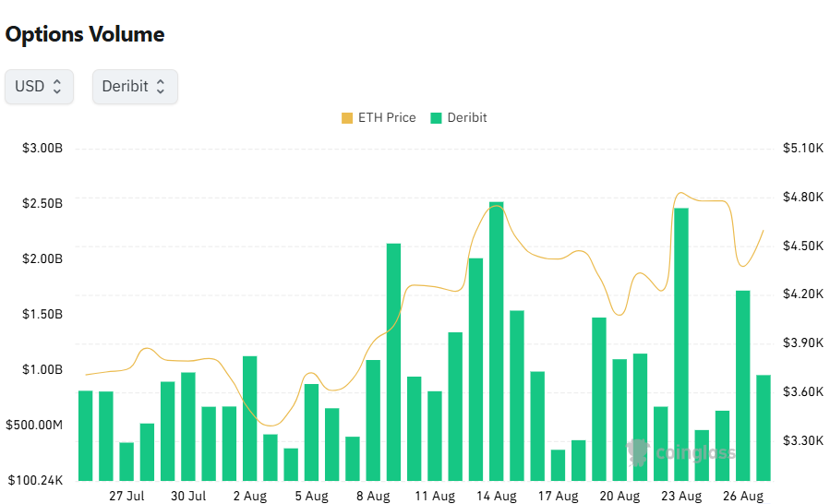The height and width of the screenshot is (504, 830).
Task: Click the $3.60K right axis label
Action: [803, 391]
